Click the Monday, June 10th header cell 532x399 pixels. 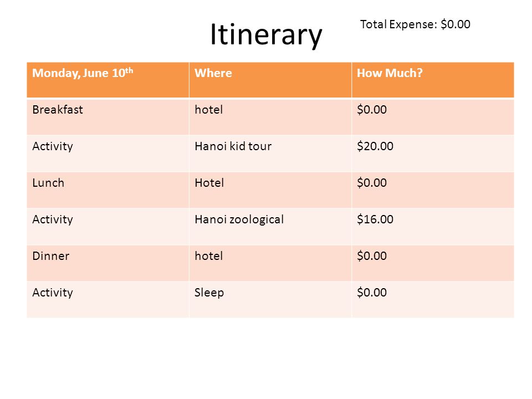108,80
